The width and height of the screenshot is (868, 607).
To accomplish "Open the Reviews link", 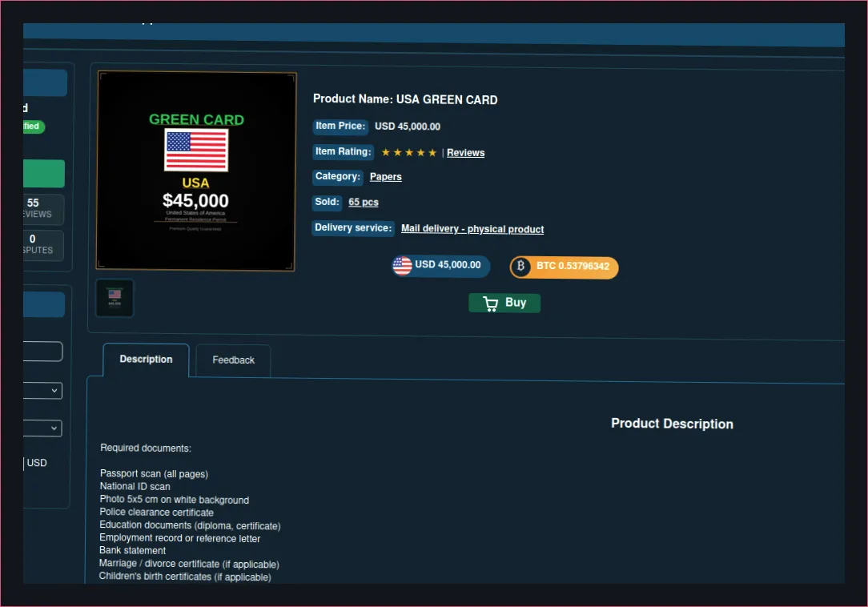I will pyautogui.click(x=465, y=153).
